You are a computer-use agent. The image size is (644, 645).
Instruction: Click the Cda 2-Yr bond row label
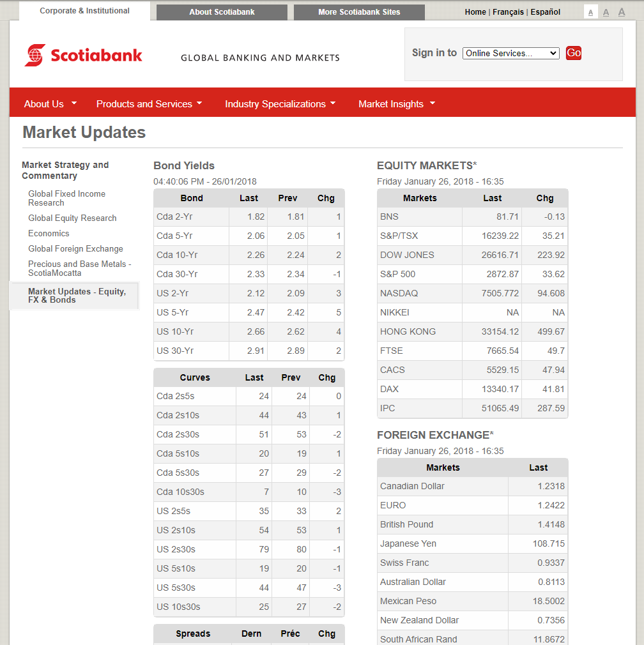[x=174, y=216]
